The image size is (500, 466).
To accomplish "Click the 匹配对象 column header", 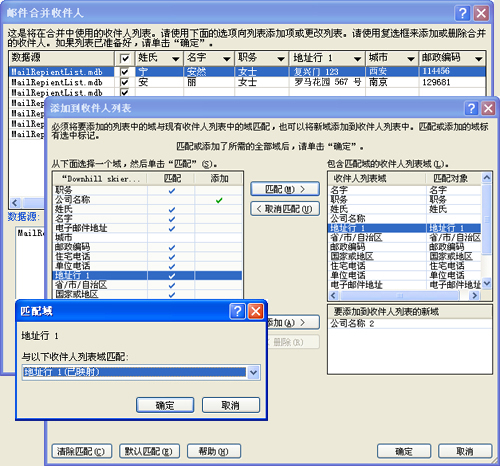I will [x=454, y=179].
